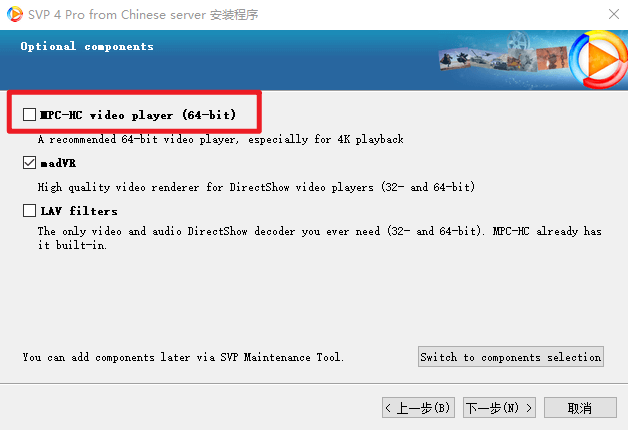
Task: Click the LAV filters label text
Action: (79, 211)
